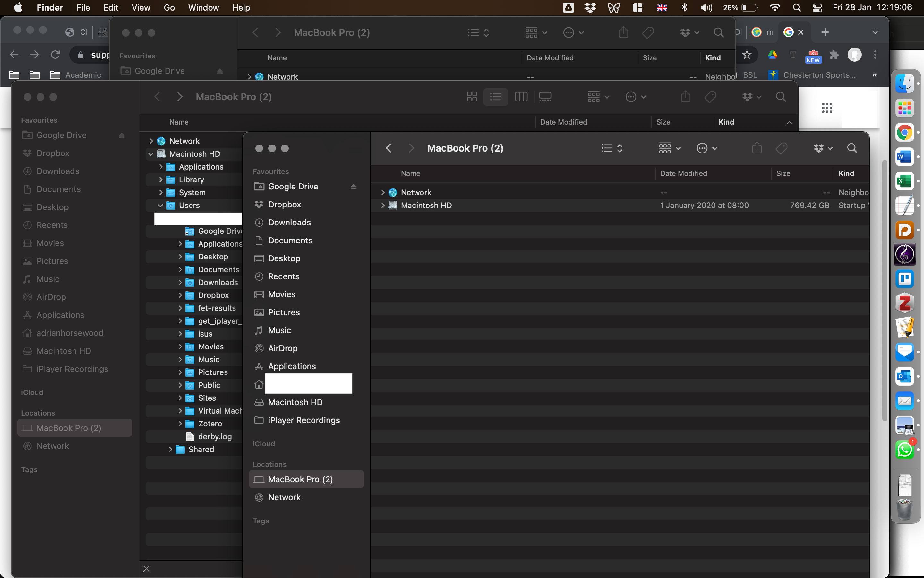This screenshot has width=924, height=578.
Task: Open the Window menu
Action: point(203,8)
